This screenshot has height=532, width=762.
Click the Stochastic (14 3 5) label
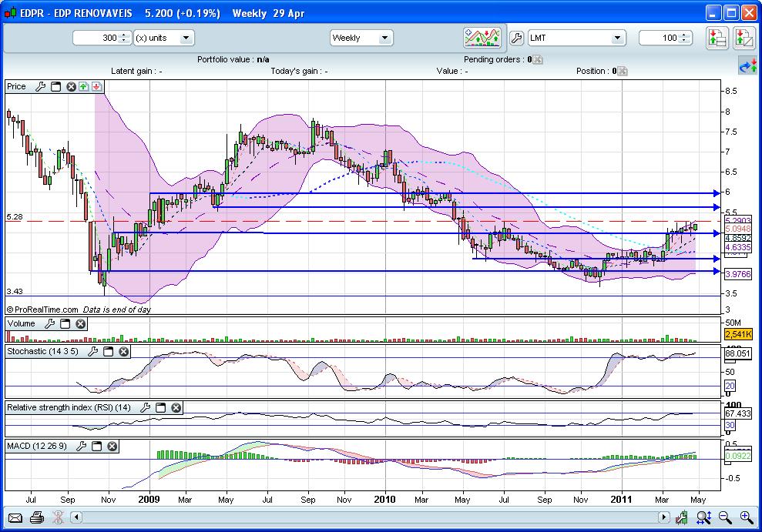click(x=43, y=351)
